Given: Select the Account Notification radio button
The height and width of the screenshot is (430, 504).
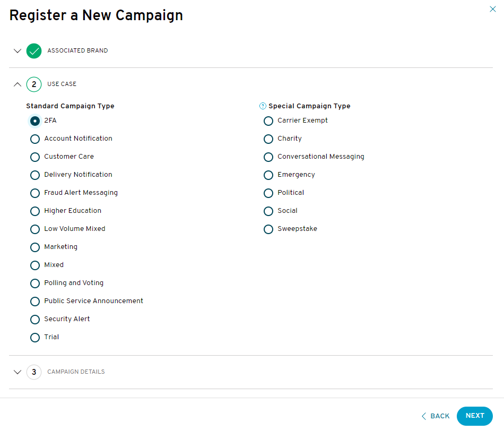Looking at the screenshot, I should [x=35, y=139].
